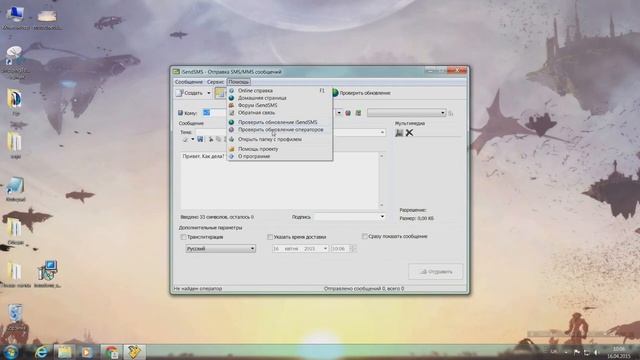Screen dimensions: 640x360
Task: Click iSendSMS taskbar icon
Action: click(x=134, y=352)
